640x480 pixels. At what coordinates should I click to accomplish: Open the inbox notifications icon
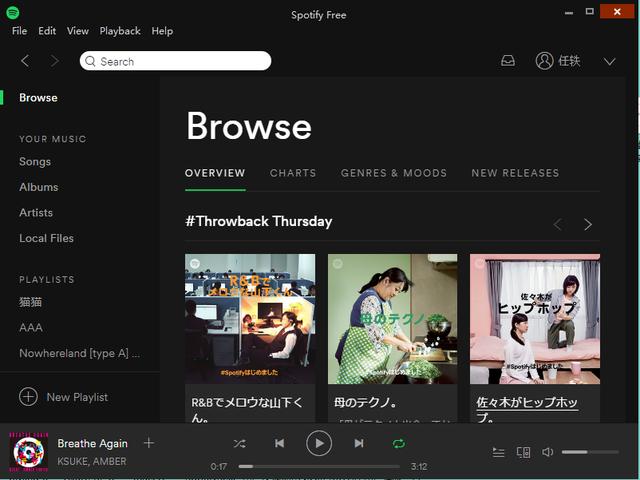[x=508, y=61]
